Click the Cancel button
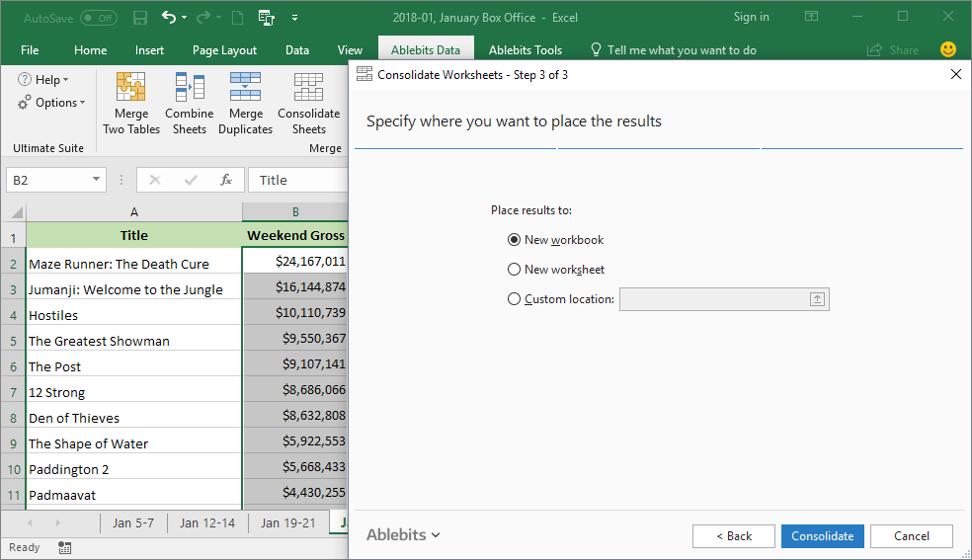972x560 pixels. (x=911, y=536)
